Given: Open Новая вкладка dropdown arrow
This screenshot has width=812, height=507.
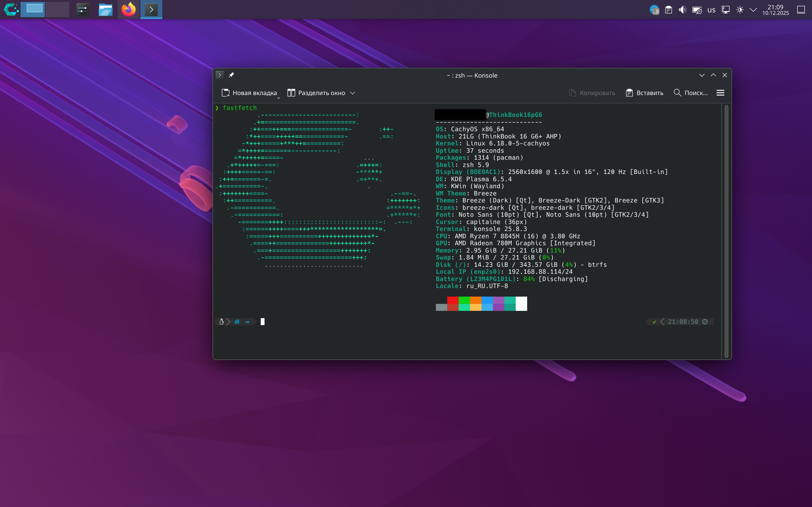Looking at the screenshot, I should (278, 98).
